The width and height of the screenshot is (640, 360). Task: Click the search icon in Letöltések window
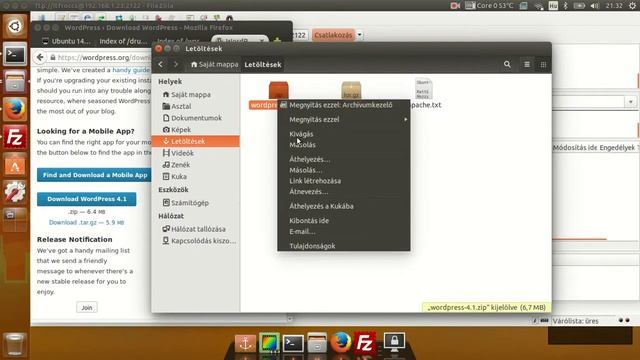(507, 64)
